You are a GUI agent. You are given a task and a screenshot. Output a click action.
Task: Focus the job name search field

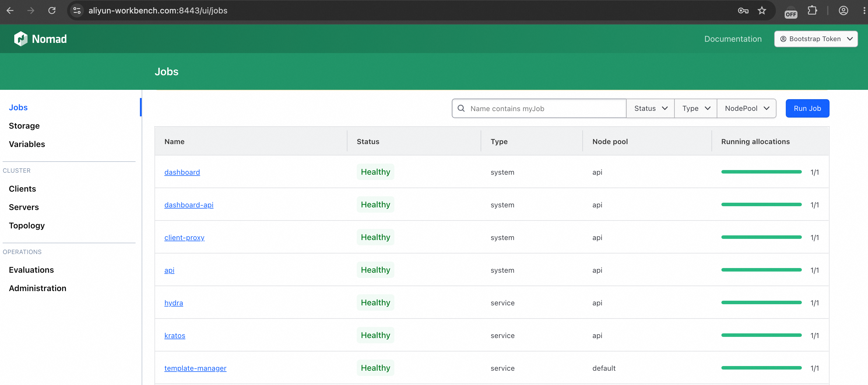[x=539, y=108]
